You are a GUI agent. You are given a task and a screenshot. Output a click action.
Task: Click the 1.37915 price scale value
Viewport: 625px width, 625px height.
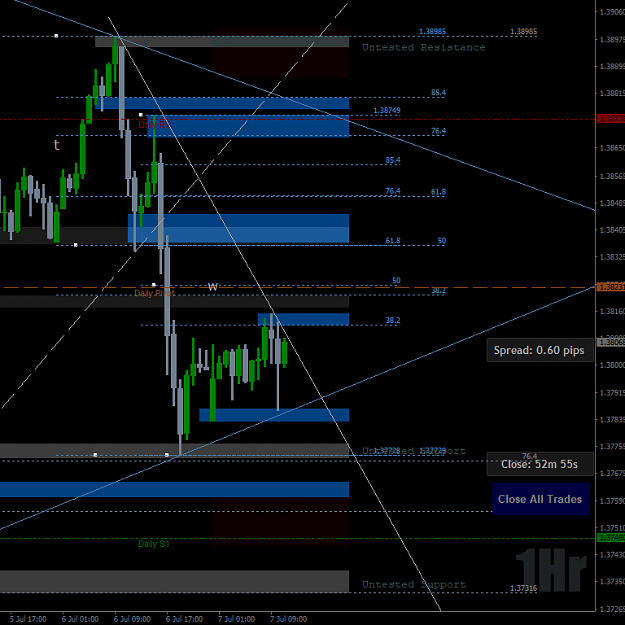point(612,393)
